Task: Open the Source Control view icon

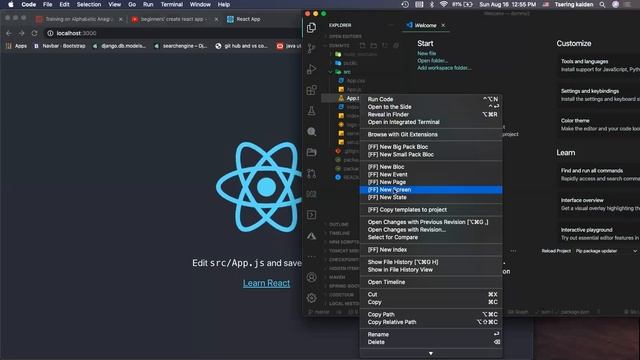Action: [x=311, y=48]
